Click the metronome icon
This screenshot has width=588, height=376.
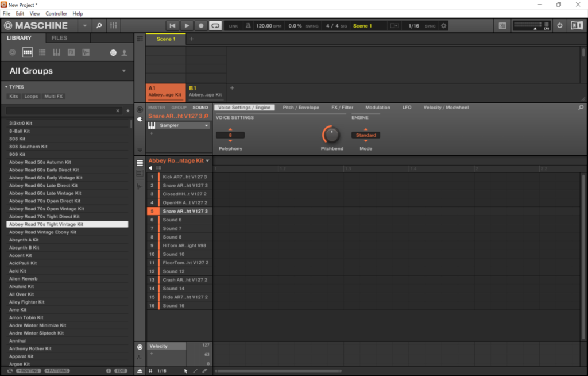point(248,26)
